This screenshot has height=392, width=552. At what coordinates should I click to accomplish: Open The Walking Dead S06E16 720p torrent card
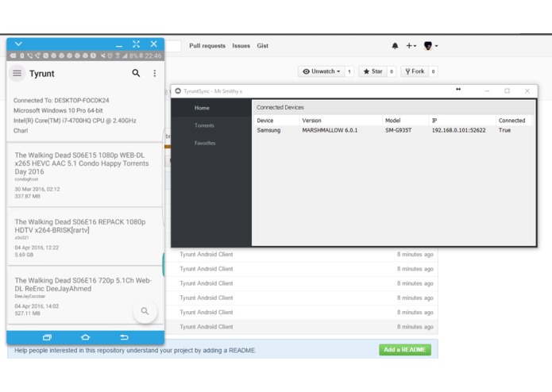click(x=85, y=296)
